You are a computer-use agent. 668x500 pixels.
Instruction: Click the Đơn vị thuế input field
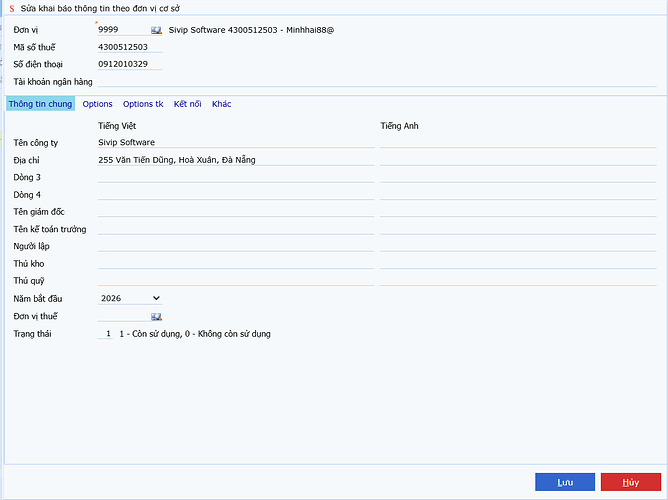point(124,316)
